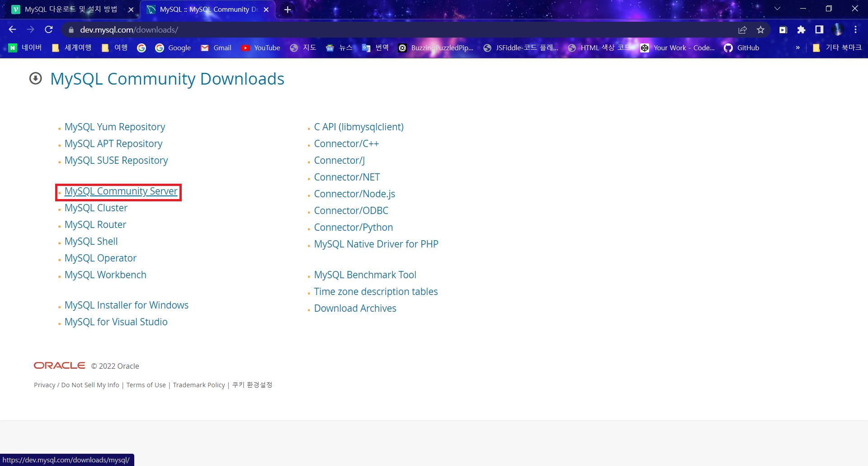This screenshot has width=868, height=466.
Task: Open the 세계여행 bookmark folder
Action: [x=72, y=48]
